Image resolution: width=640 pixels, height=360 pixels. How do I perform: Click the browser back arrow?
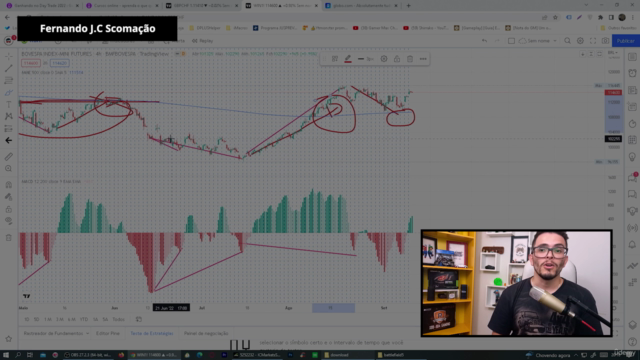click(7, 17)
